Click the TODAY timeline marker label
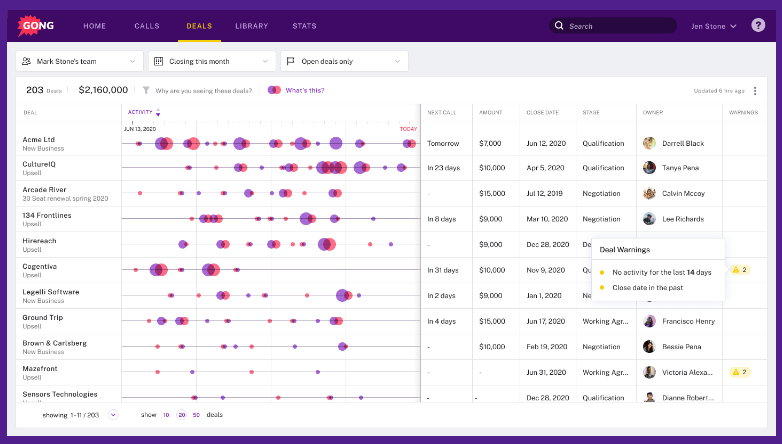The image size is (782, 444). 408,129
